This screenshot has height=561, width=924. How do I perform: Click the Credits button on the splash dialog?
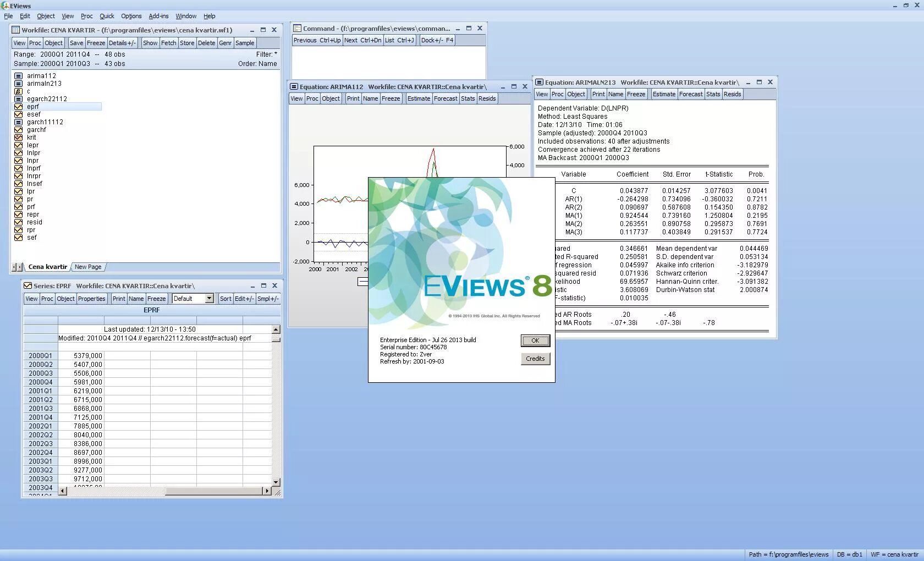tap(535, 359)
